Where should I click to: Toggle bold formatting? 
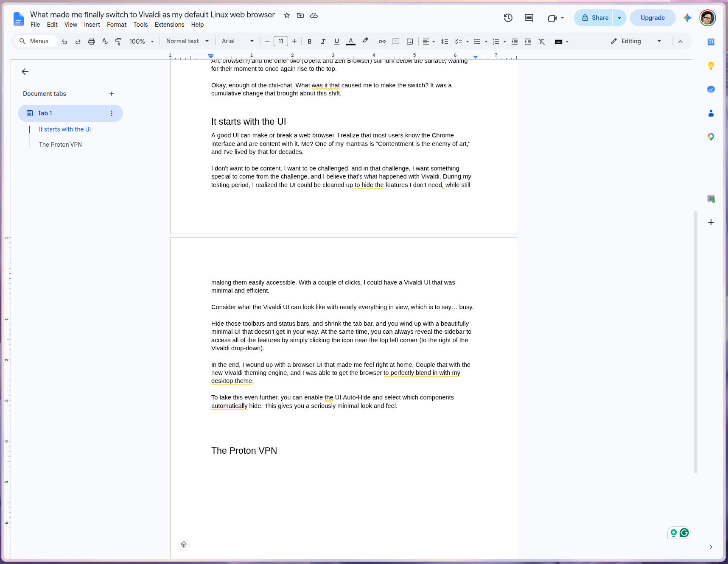pyautogui.click(x=309, y=41)
